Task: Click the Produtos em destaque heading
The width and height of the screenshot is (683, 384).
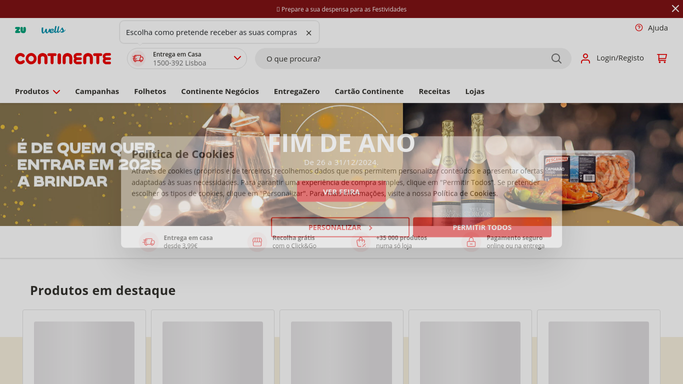Action: click(103, 290)
